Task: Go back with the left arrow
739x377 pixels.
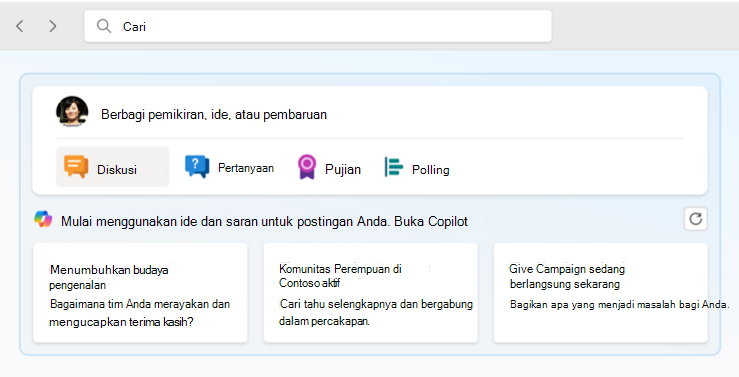Action: coord(20,26)
